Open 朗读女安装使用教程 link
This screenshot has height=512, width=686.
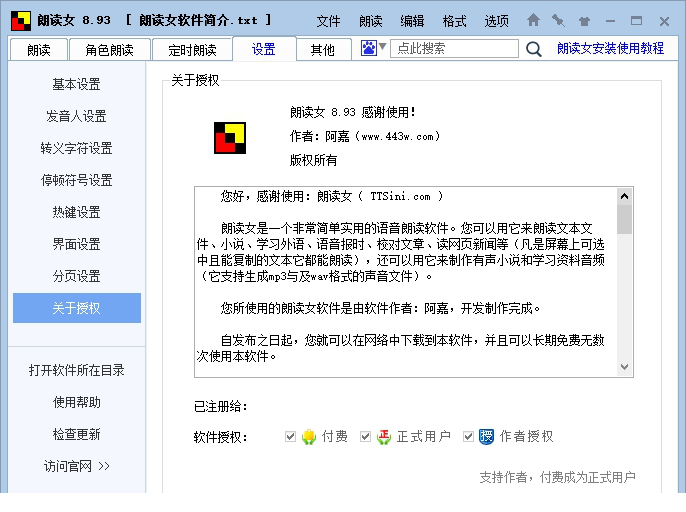pyautogui.click(x=610, y=48)
